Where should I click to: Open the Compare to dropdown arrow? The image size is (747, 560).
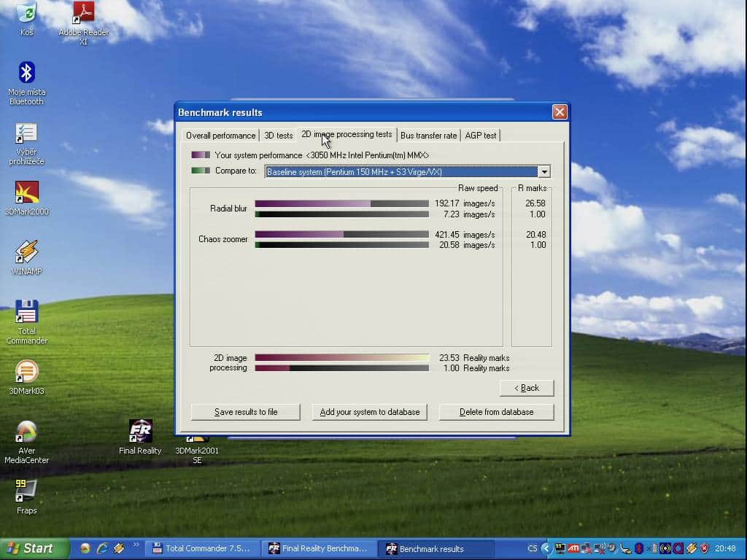(544, 171)
